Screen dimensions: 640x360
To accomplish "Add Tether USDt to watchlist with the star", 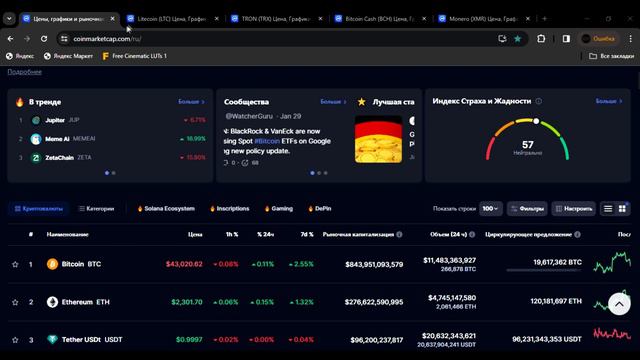I will [15, 340].
